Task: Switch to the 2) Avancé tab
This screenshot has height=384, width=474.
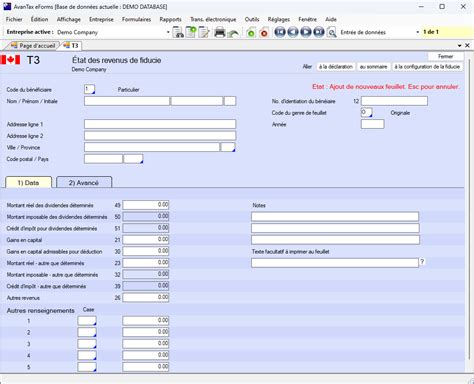Action: [84, 183]
